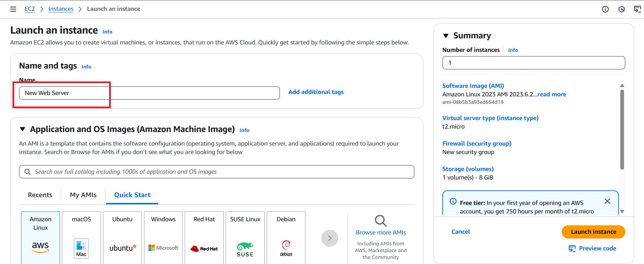Select the SUSE Linux AMI card
The width and height of the screenshot is (644, 264).
click(245, 238)
